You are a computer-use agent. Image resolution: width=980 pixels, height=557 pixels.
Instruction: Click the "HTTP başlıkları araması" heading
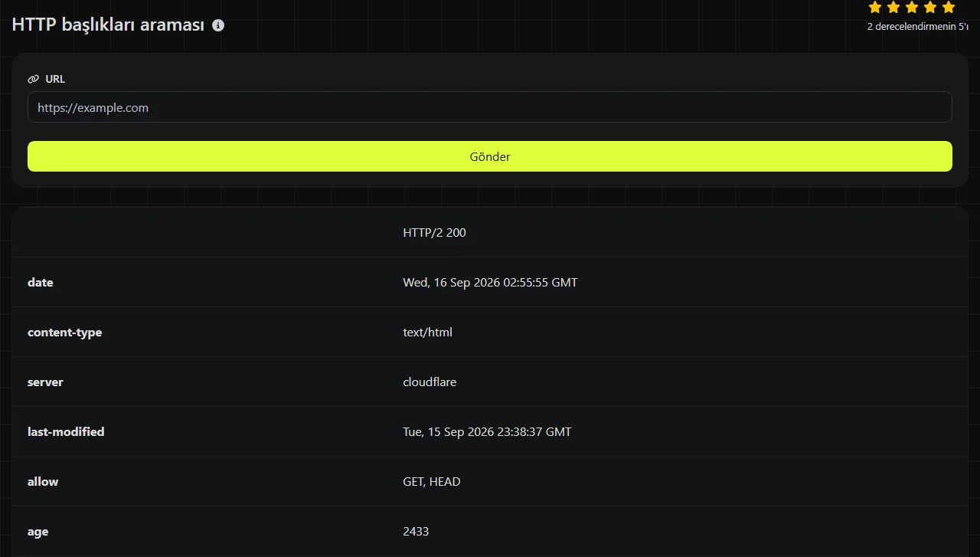pyautogui.click(x=108, y=25)
